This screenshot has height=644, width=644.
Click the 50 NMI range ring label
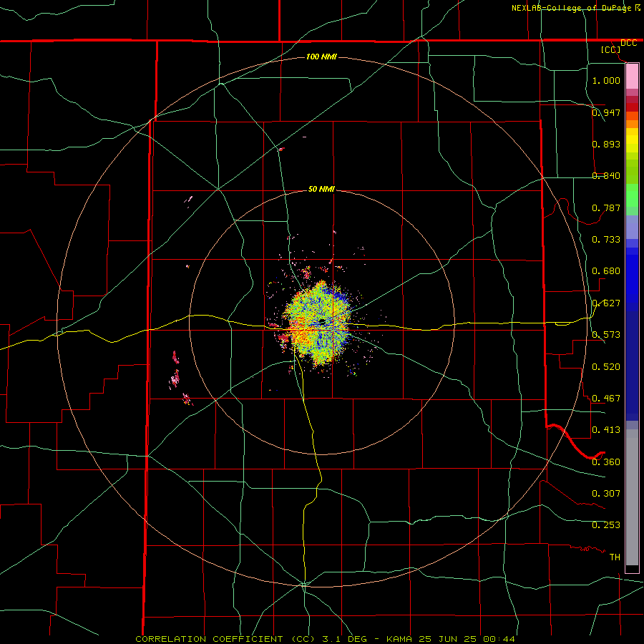pos(321,189)
